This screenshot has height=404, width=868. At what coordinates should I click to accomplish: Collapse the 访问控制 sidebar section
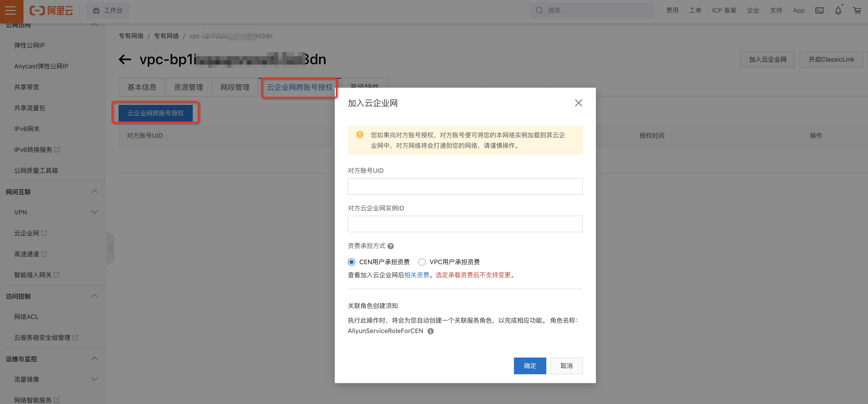tap(95, 296)
